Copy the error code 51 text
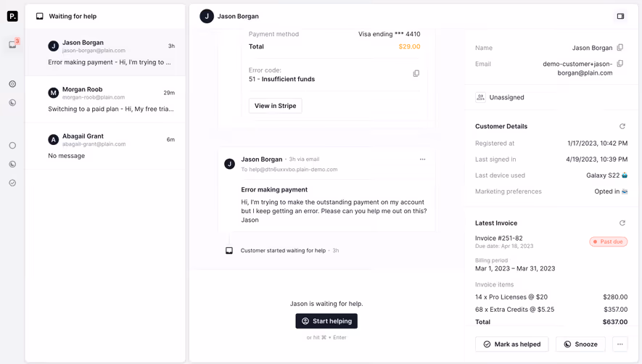Viewport: 642px width, 364px height. pyautogui.click(x=416, y=74)
